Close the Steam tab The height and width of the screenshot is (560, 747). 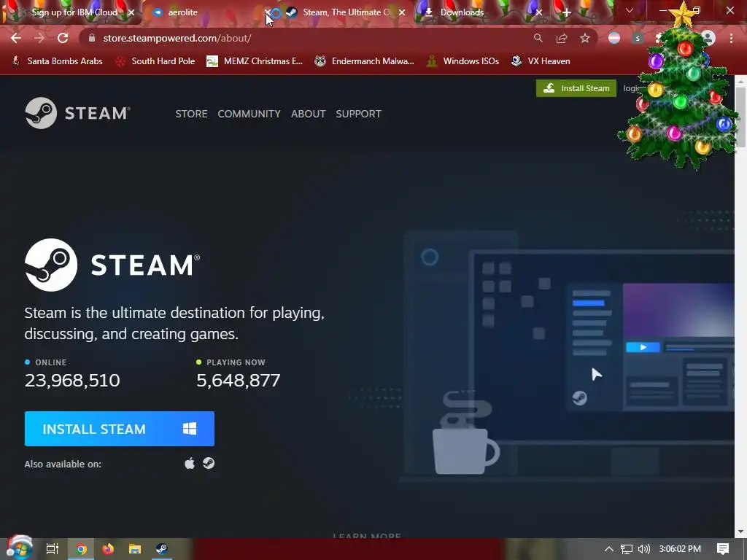(x=402, y=12)
